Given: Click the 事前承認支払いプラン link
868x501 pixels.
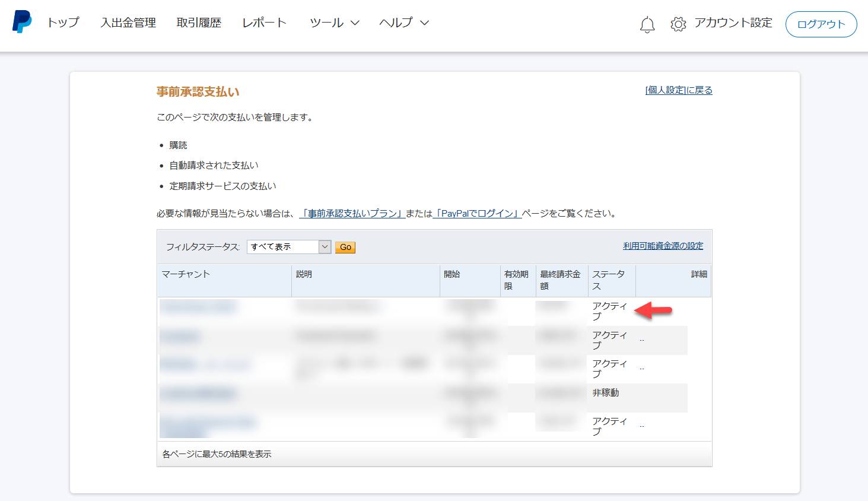Looking at the screenshot, I should pos(352,214).
